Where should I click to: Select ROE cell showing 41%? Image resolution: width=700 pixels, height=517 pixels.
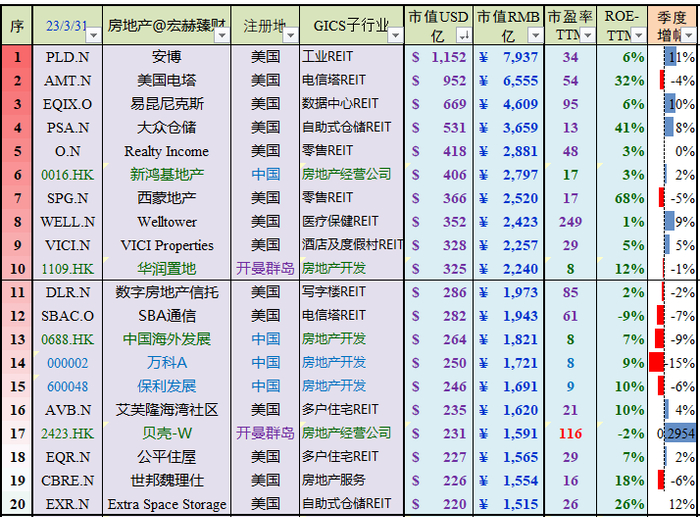622,128
